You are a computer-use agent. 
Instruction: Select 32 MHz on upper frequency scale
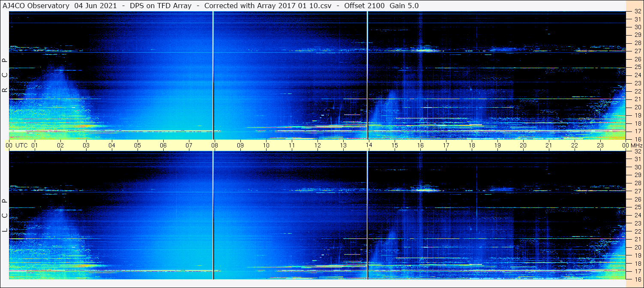pyautogui.click(x=637, y=12)
